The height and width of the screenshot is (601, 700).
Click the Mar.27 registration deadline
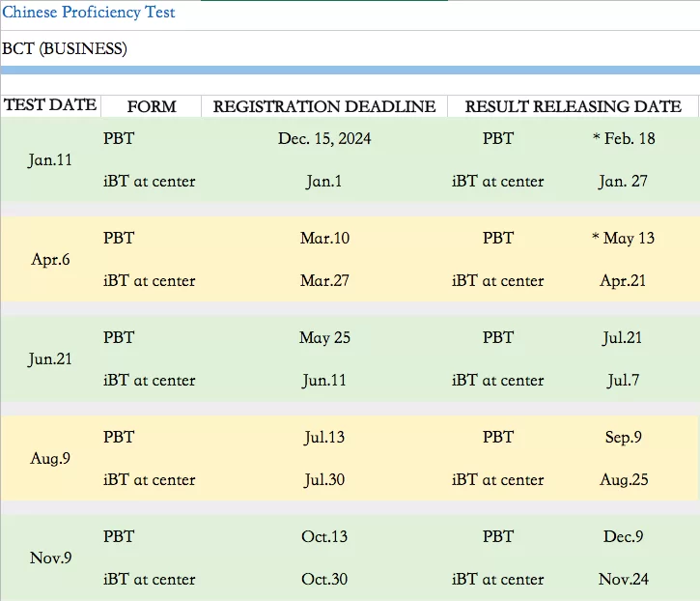click(324, 280)
